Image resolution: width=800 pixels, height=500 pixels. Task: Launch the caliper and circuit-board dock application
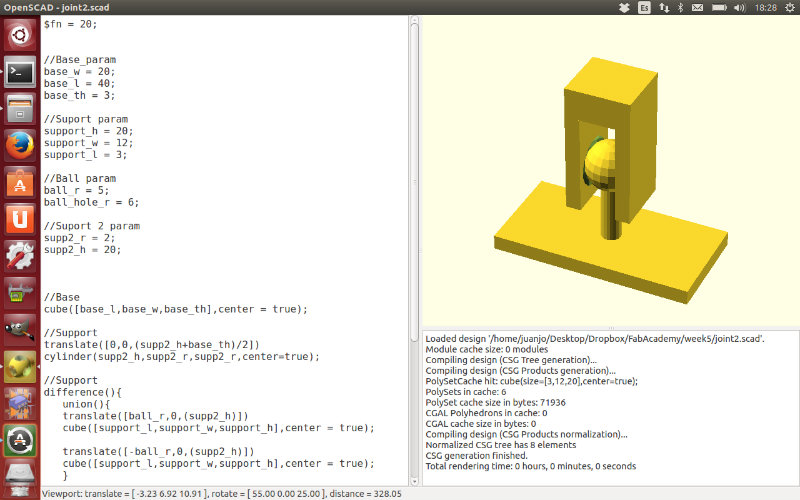tap(20, 293)
